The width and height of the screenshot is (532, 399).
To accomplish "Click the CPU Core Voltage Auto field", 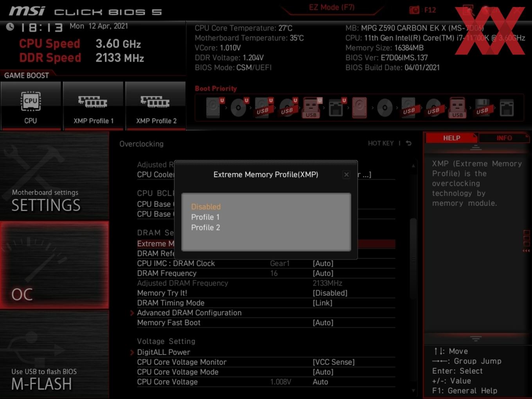I will (x=320, y=382).
